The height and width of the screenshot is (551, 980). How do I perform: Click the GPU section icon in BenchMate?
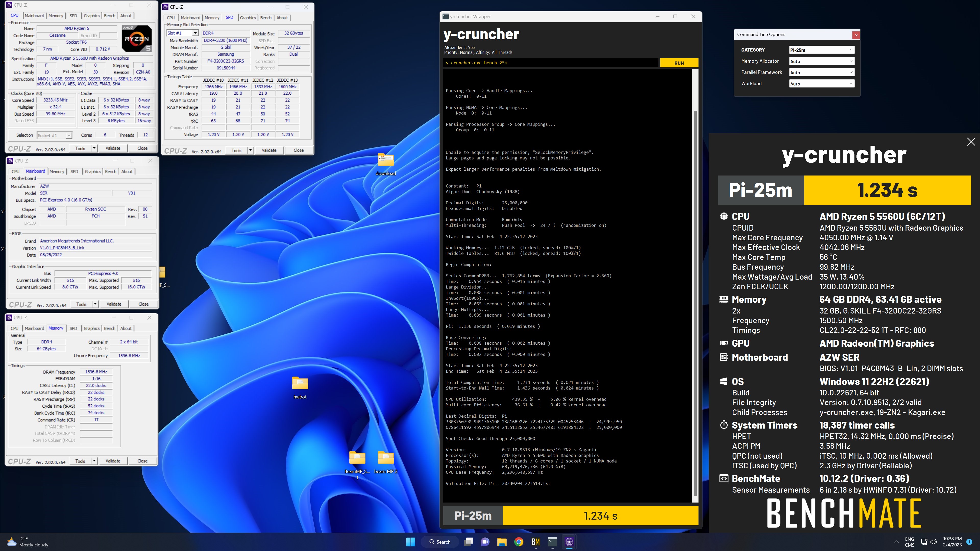coord(724,343)
